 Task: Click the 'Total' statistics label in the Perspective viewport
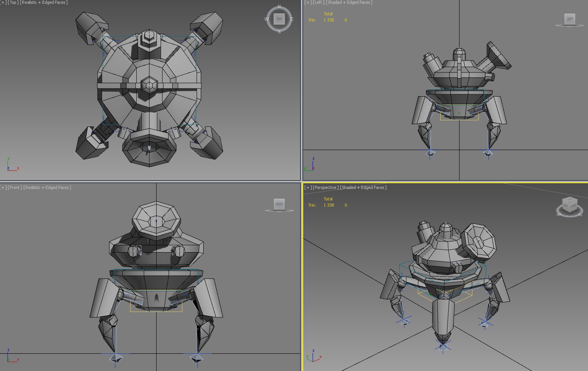click(328, 199)
